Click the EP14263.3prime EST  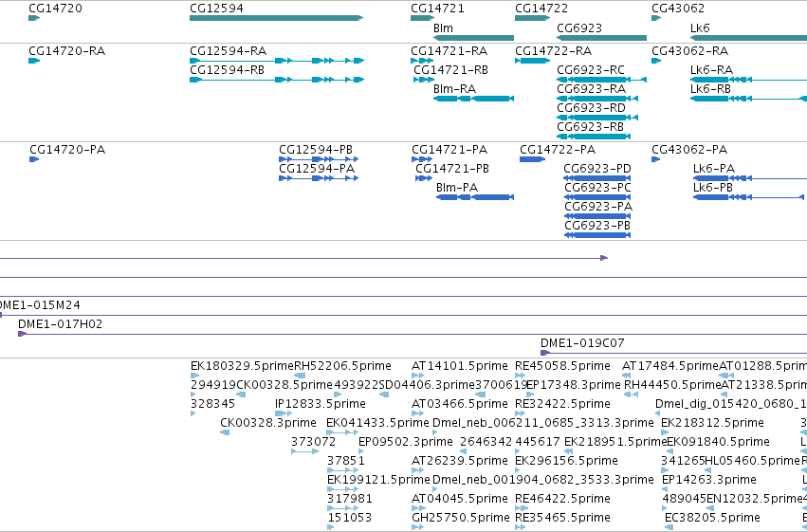coord(665,489)
